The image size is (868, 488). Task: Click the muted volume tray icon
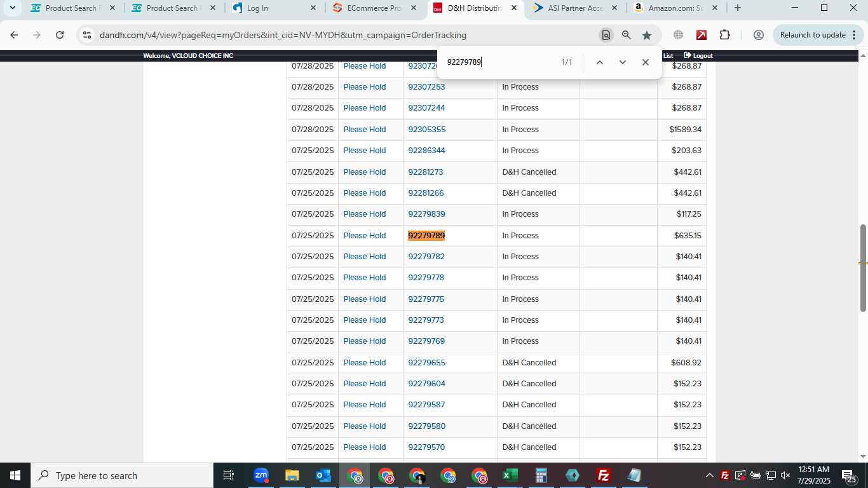785,475
